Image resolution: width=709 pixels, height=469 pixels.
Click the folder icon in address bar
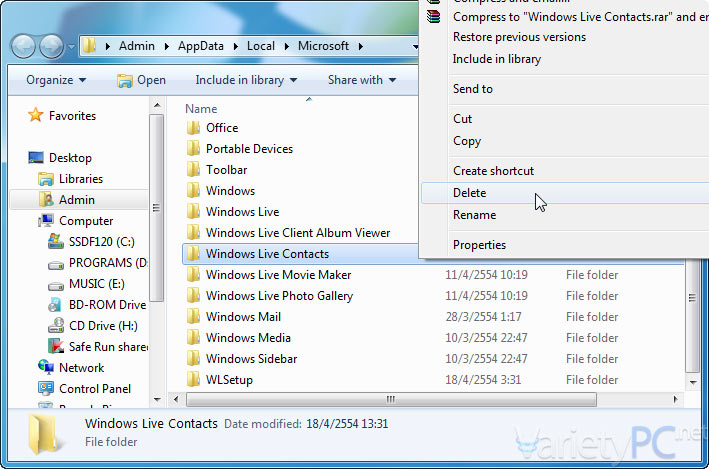[x=90, y=46]
